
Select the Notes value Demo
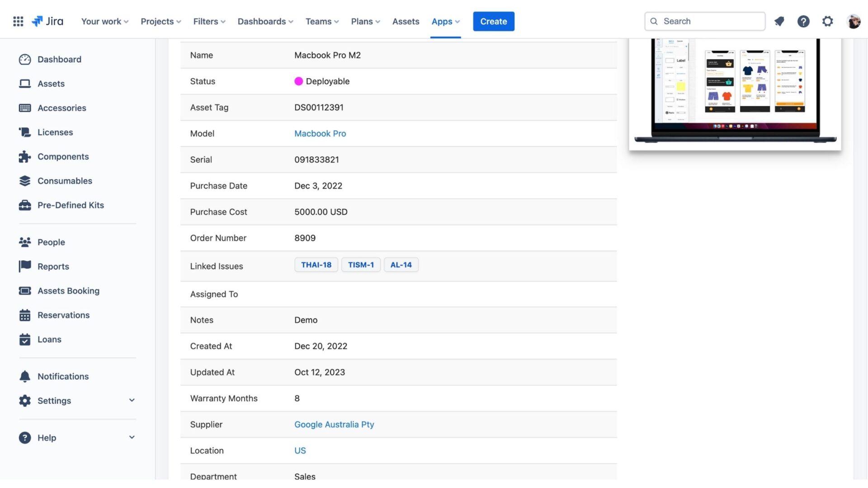pyautogui.click(x=306, y=320)
